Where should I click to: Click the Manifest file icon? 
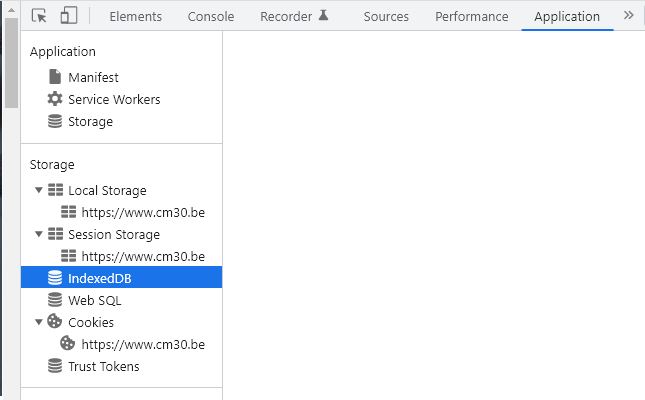pyautogui.click(x=55, y=77)
